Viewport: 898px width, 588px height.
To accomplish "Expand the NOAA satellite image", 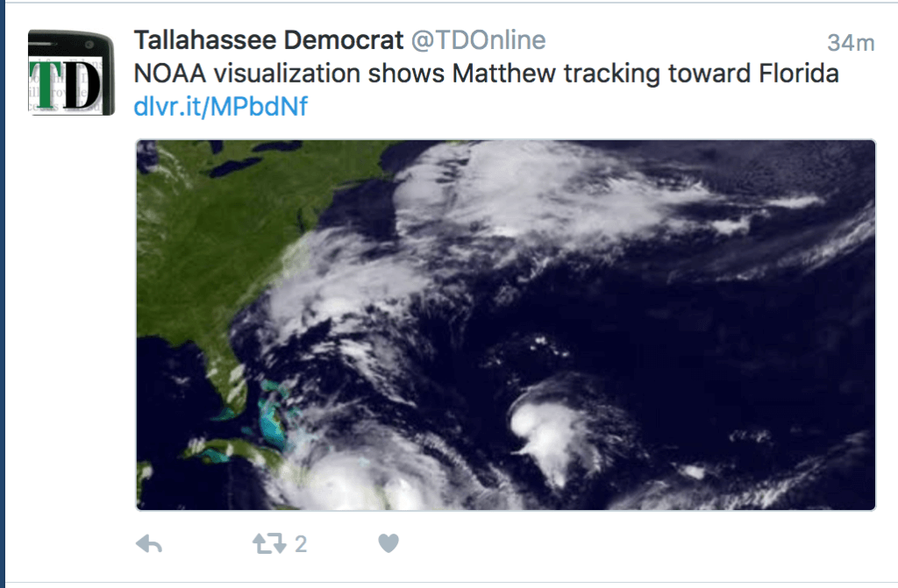I will click(x=506, y=324).
